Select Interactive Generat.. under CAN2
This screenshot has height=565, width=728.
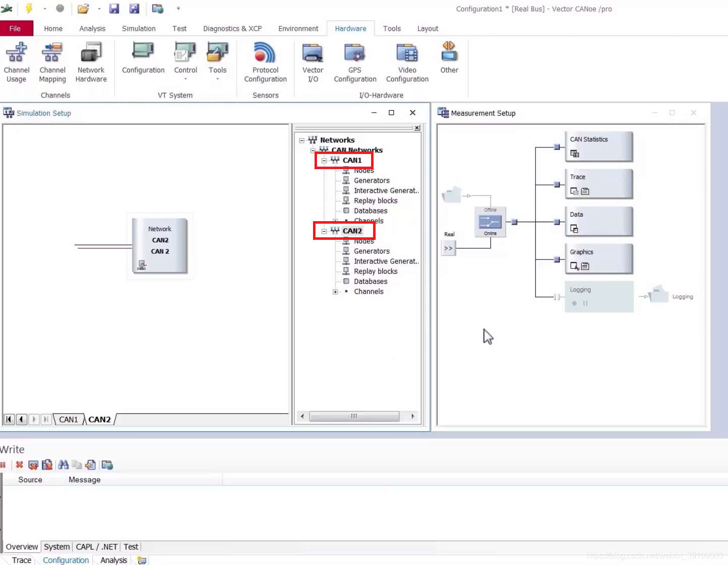point(386,262)
